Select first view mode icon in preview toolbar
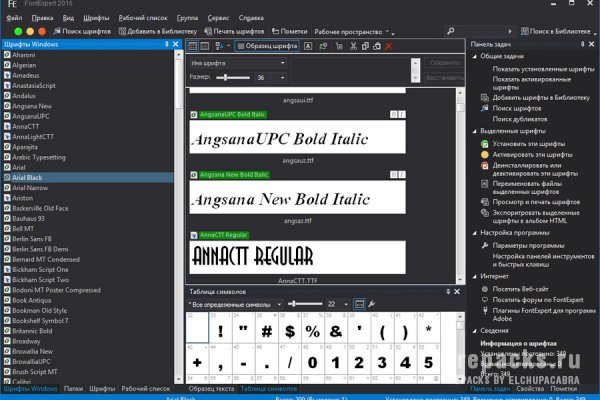Viewport: 600px width, 400px height. (x=193, y=46)
